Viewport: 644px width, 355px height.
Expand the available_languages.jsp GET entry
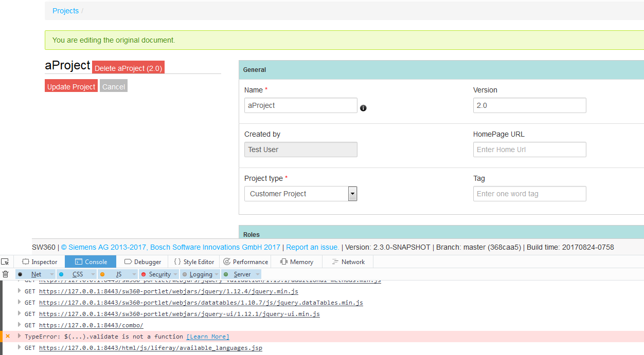click(20, 347)
